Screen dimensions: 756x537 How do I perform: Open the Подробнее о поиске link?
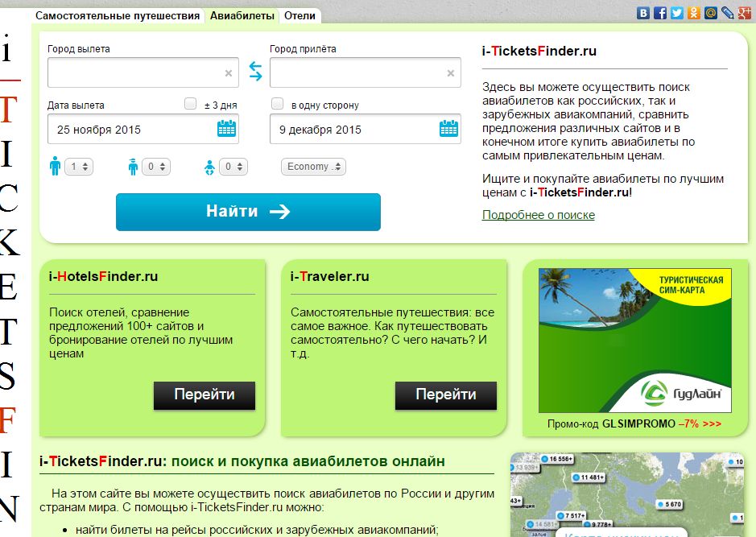pyautogui.click(x=539, y=215)
